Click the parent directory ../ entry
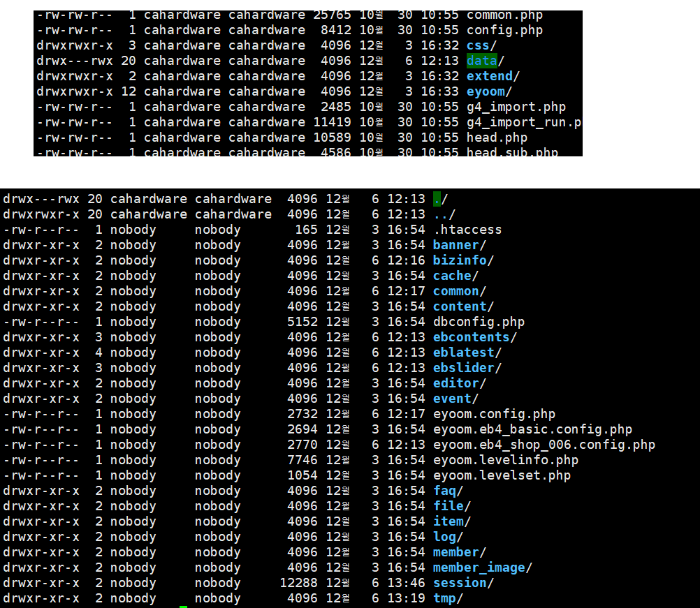Viewport: 700px width, 608px height. [x=444, y=214]
